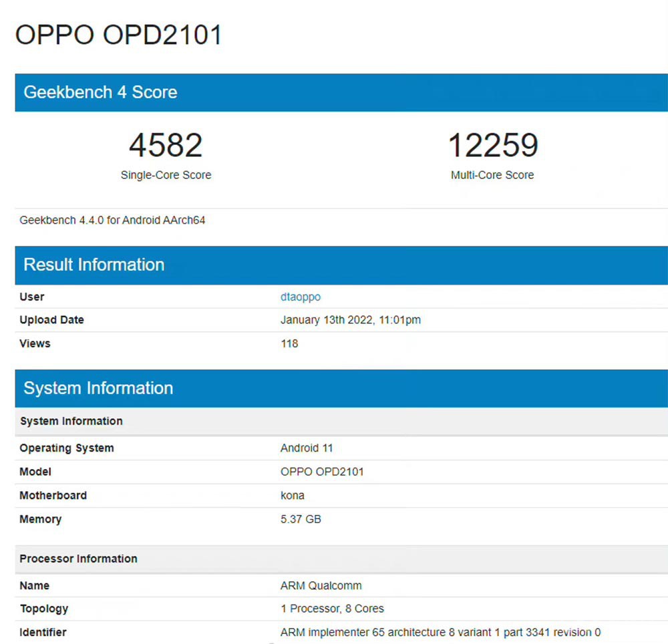The height and width of the screenshot is (644, 668).
Task: Select the Geekbench 4.4.0 for Android text
Action: click(112, 220)
